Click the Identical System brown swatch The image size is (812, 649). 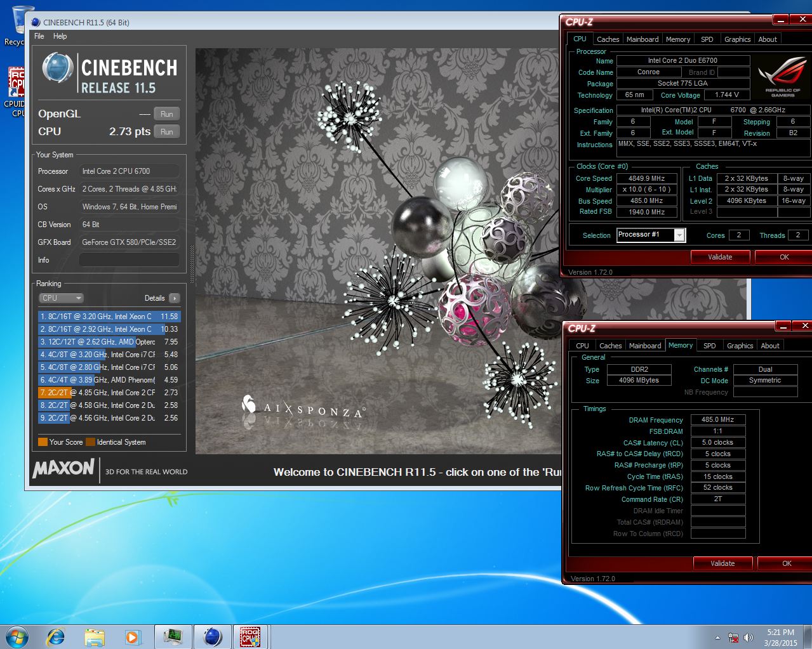(x=90, y=442)
